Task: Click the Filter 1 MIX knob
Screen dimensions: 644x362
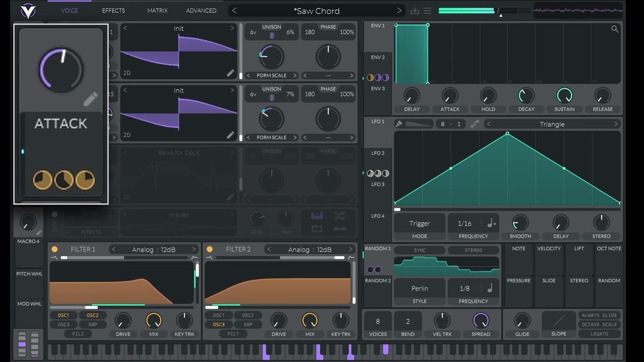Action: click(x=154, y=320)
